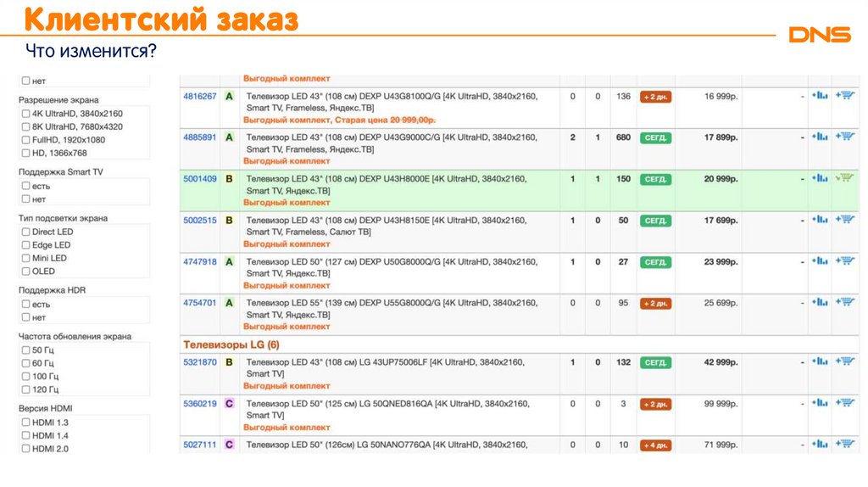Click 'Выгодный комплект' under LG 50QNED816QA

coord(287,428)
